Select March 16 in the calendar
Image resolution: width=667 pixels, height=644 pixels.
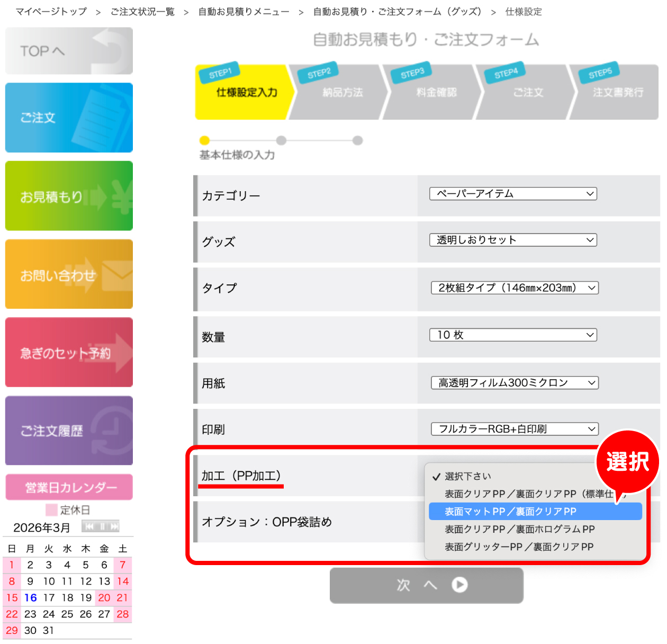tap(31, 598)
